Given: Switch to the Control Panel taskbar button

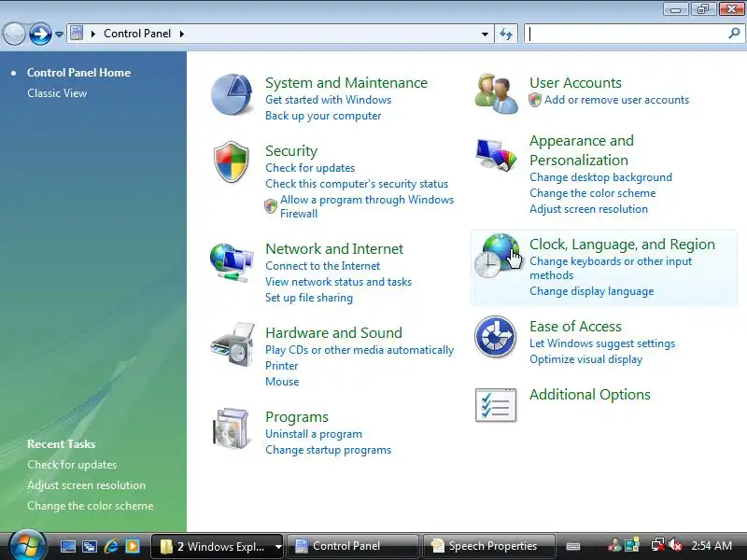Looking at the screenshot, I should (x=353, y=546).
